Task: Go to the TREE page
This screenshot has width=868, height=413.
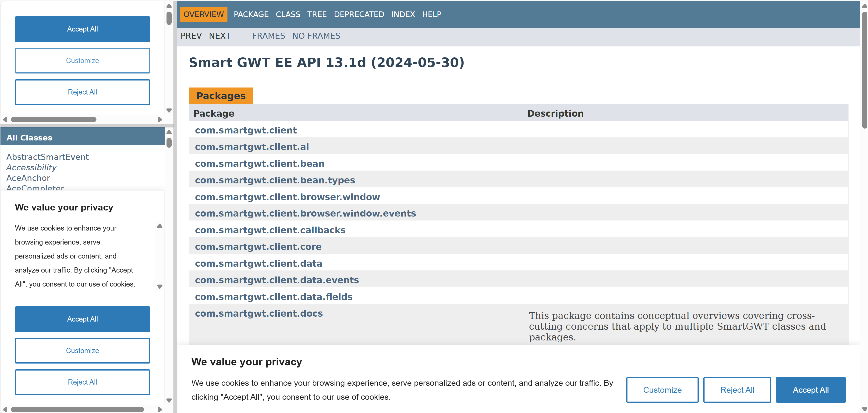Action: 317,14
